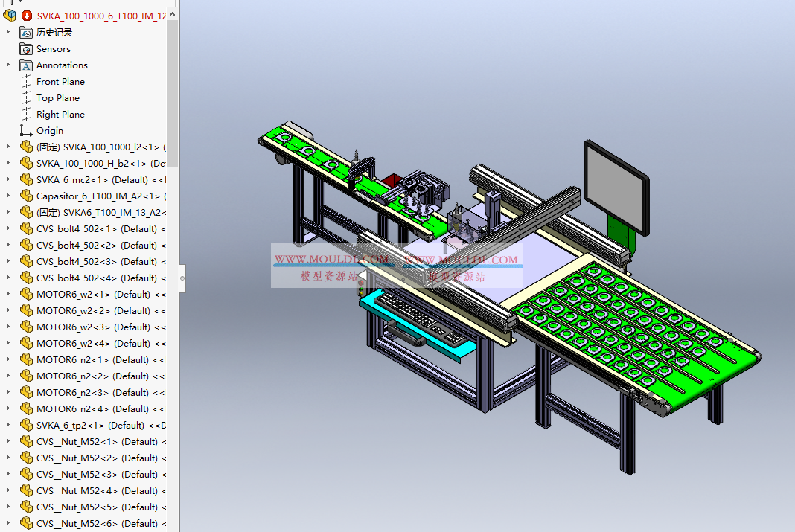
Task: Click the SVKA_6_tp2<1> component icon
Action: coord(27,426)
